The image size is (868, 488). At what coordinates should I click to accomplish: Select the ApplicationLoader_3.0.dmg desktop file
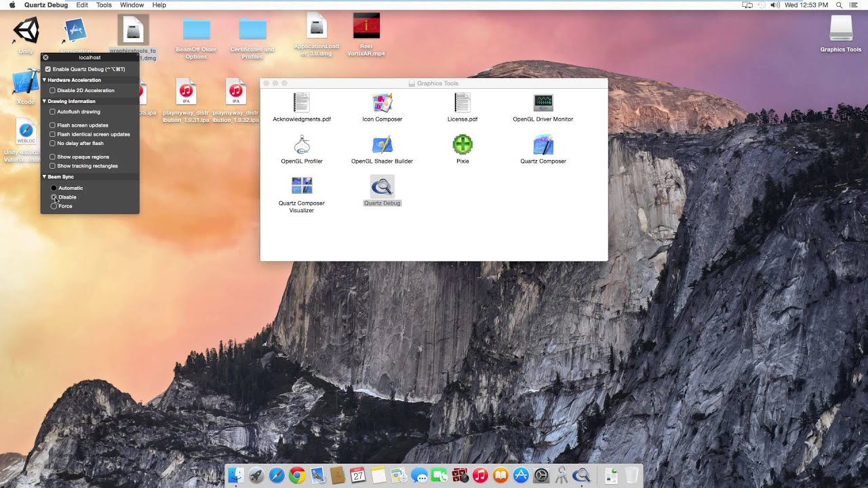(317, 26)
